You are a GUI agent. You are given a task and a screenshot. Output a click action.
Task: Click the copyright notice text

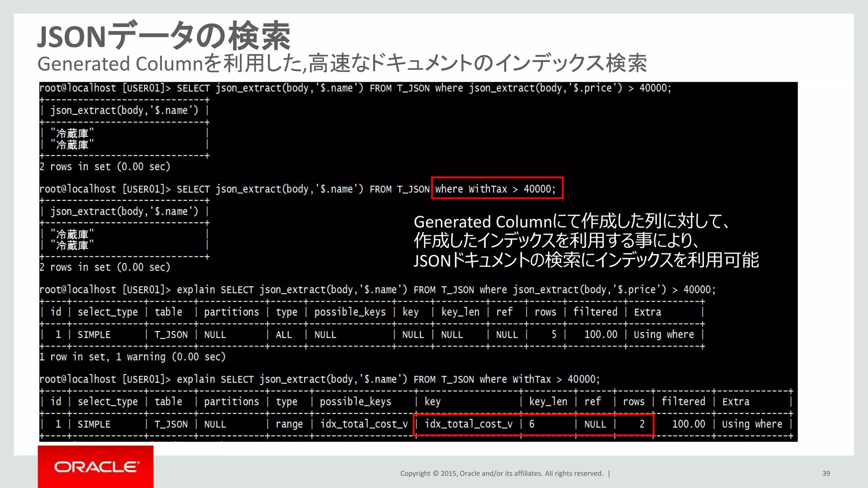(501, 474)
